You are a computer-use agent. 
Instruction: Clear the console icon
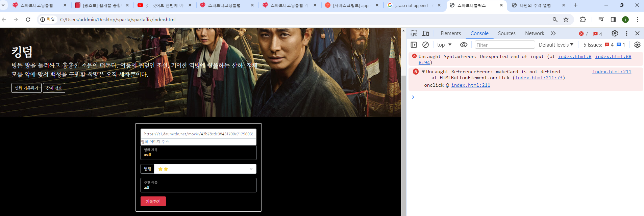coord(425,45)
